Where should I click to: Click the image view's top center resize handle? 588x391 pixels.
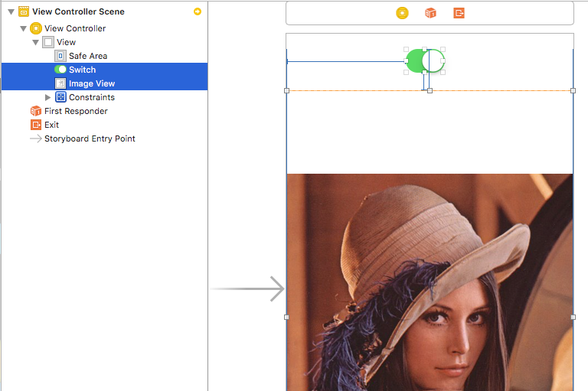pyautogui.click(x=430, y=91)
